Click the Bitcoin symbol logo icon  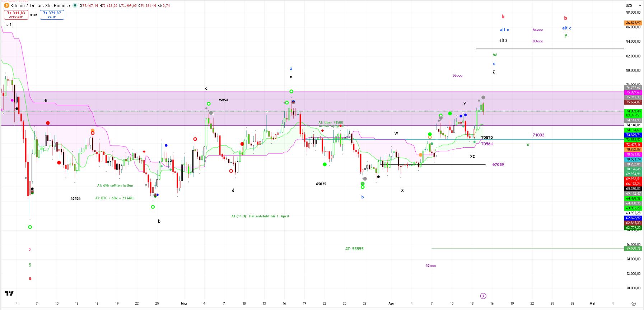pos(6,5)
